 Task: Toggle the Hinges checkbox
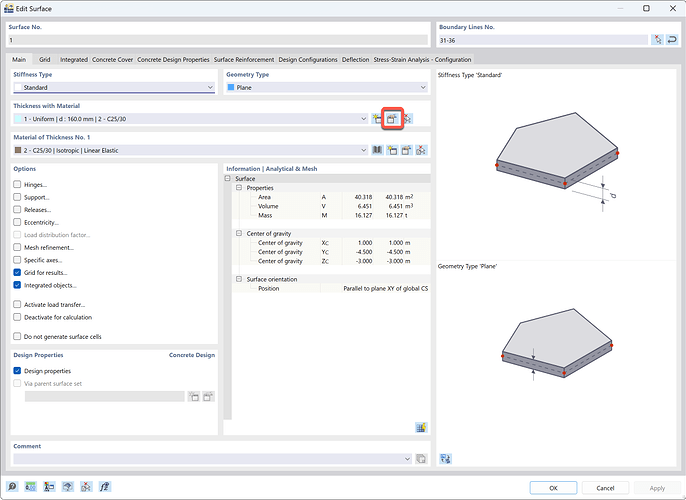[17, 184]
